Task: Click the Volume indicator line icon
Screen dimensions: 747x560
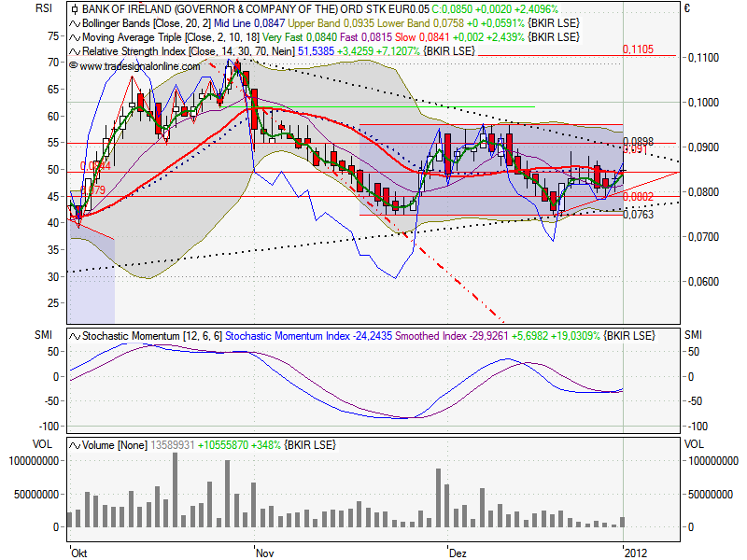Action: pyautogui.click(x=75, y=445)
